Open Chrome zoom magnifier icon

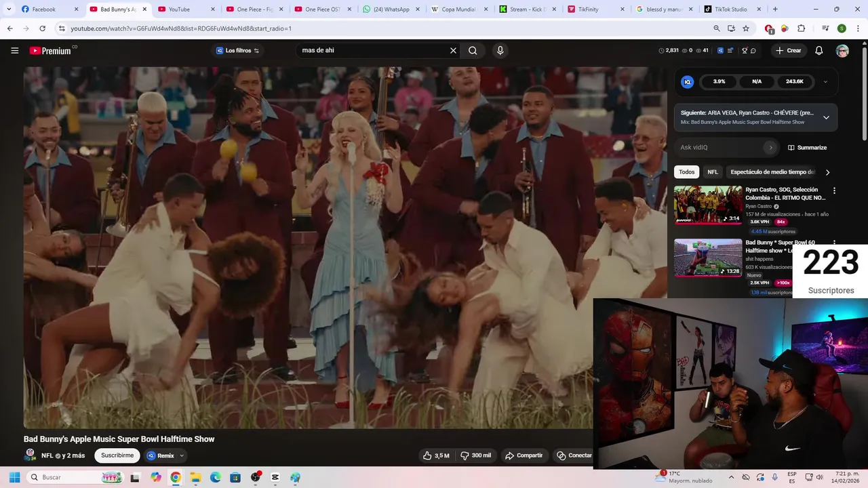click(717, 28)
